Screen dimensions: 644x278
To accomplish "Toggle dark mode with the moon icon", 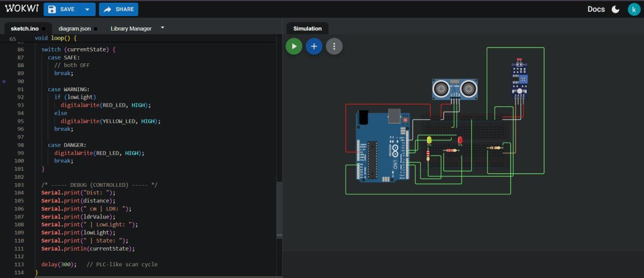I will coord(616,9).
